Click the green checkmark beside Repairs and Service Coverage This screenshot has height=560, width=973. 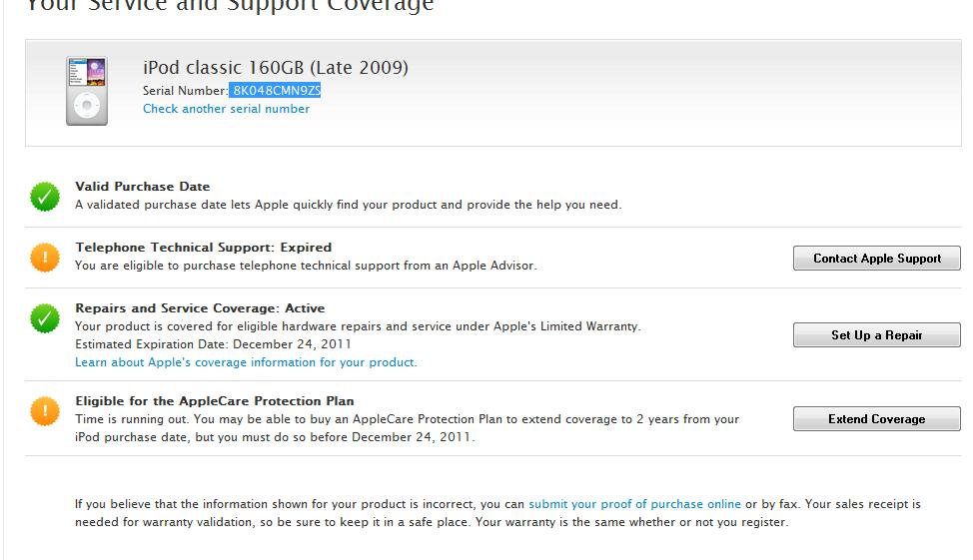pyautogui.click(x=44, y=318)
